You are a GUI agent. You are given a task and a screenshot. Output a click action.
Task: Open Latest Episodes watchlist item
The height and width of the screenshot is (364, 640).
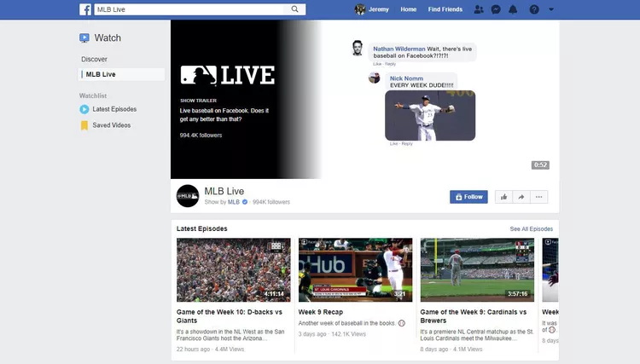[x=114, y=109]
